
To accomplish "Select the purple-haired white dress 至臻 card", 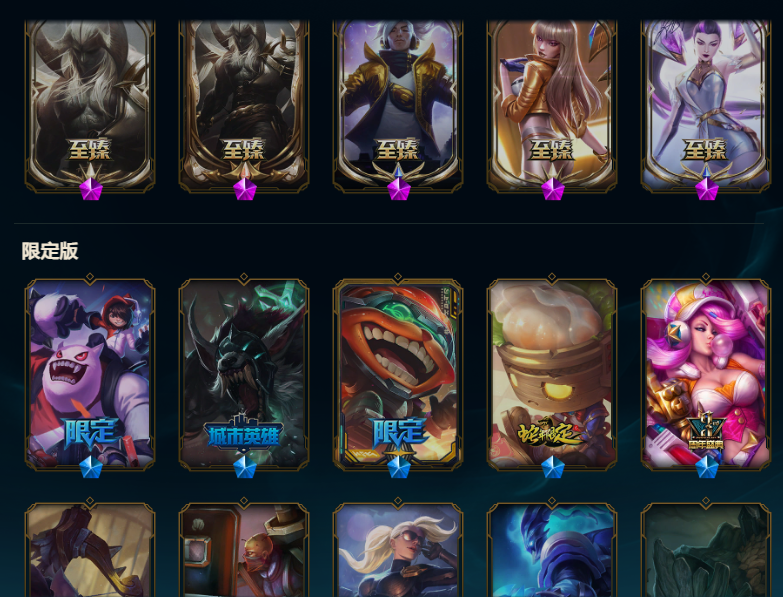I will (706, 106).
